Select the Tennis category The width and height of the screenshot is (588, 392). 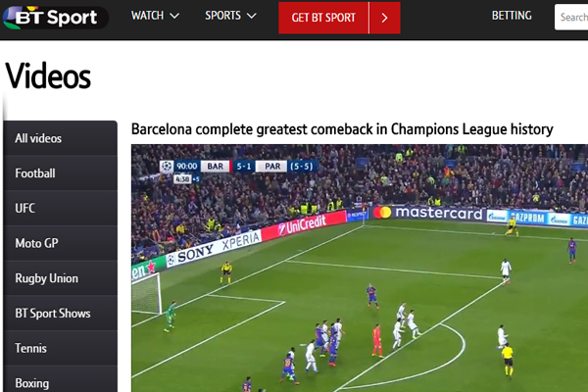[61, 348]
